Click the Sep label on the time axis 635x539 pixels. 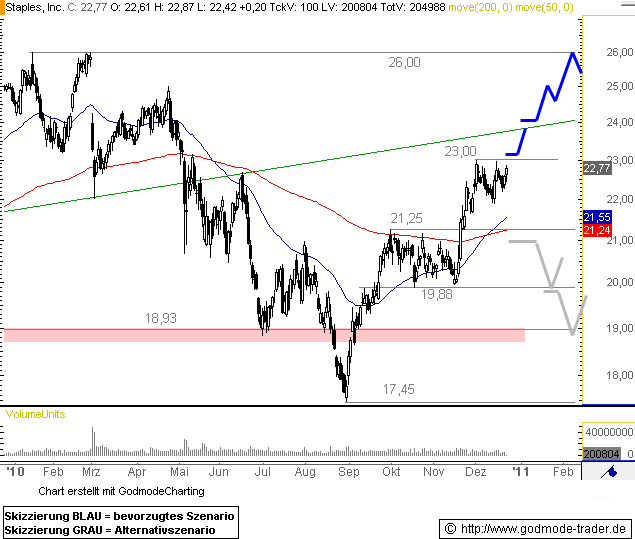[x=348, y=472]
